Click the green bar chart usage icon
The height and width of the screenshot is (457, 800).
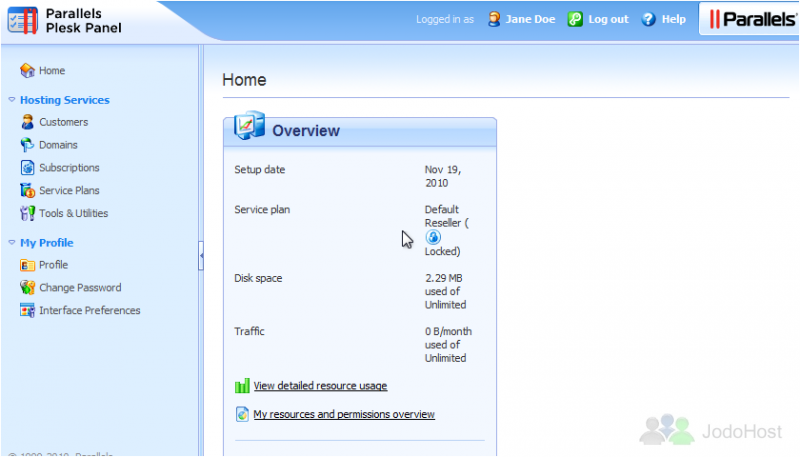click(242, 386)
